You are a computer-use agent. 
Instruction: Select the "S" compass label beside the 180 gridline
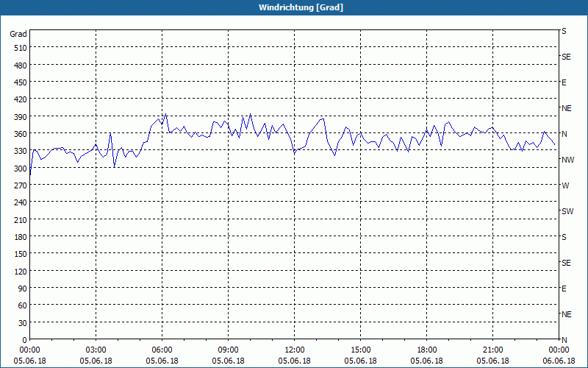(564, 237)
